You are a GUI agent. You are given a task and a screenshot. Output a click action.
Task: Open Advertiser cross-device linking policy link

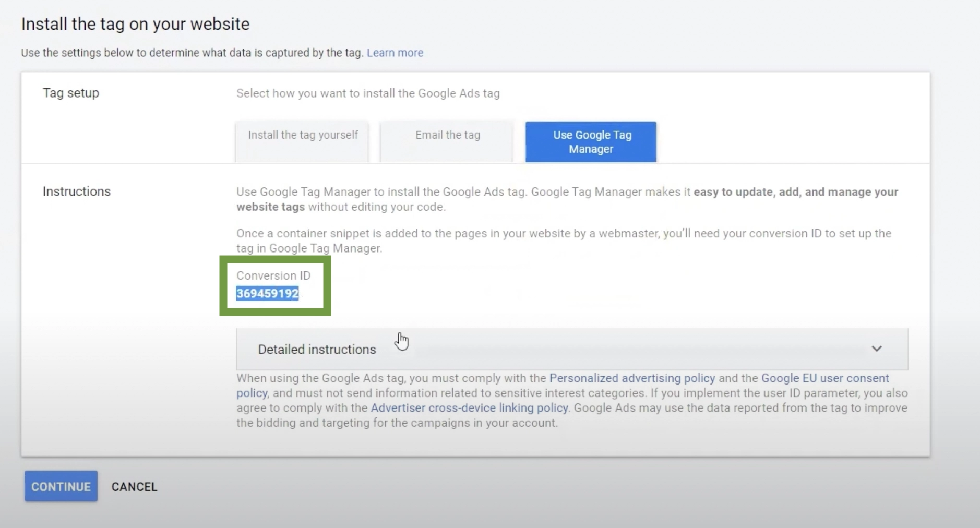(x=469, y=407)
